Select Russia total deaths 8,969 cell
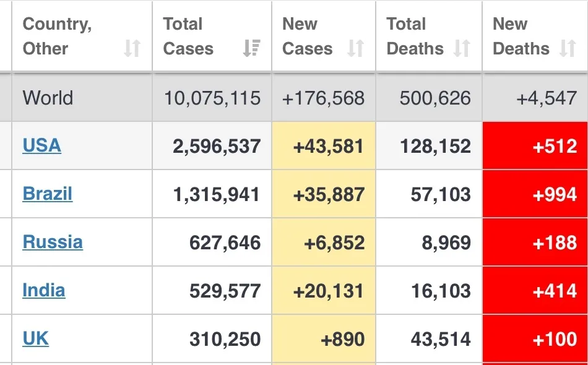 point(429,243)
